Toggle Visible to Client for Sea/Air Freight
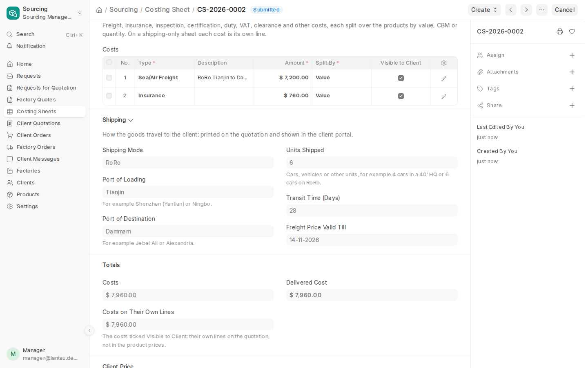The image size is (588, 368). [x=401, y=78]
